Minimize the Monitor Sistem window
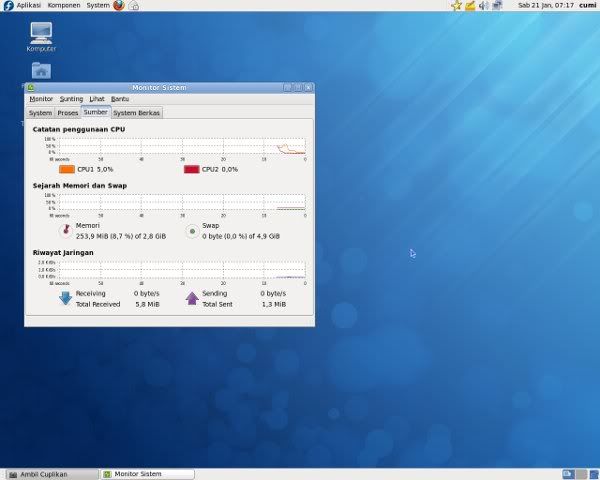Viewport: 600px width, 480px height. (287, 88)
